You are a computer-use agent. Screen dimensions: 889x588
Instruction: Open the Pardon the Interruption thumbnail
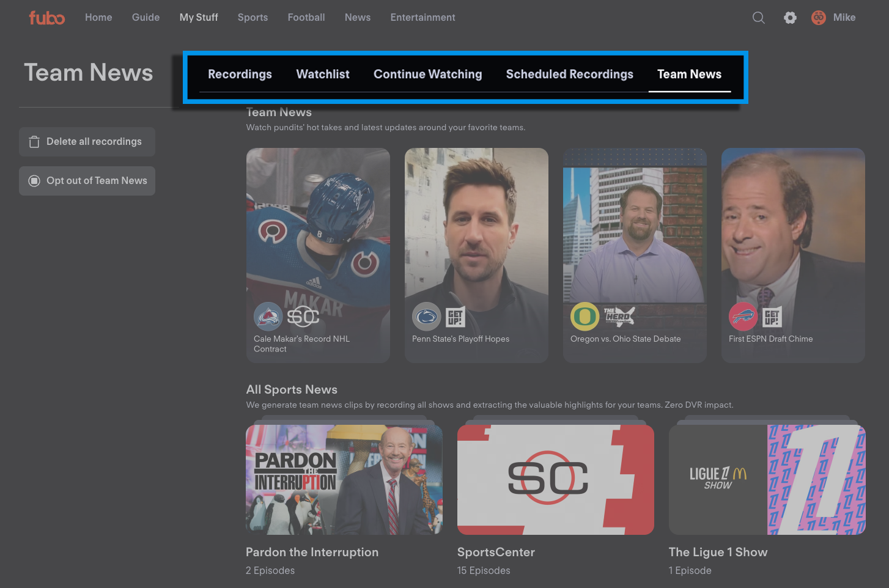click(344, 480)
